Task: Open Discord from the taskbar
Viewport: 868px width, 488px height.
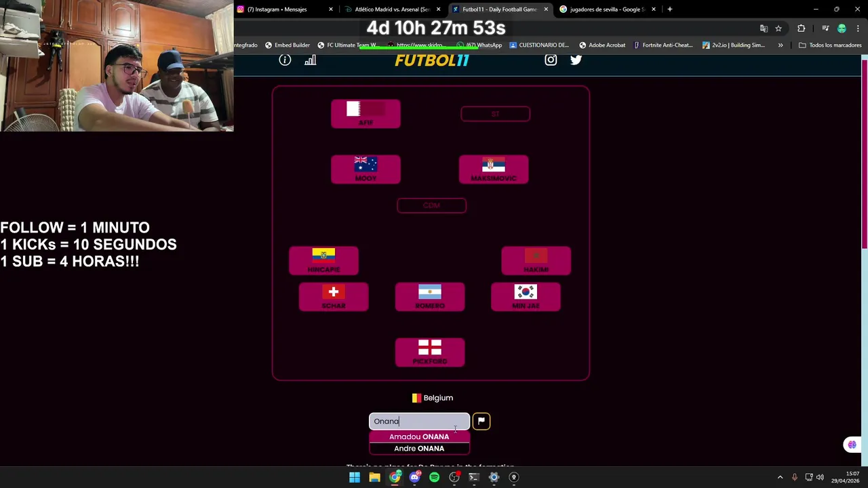Action: [414, 477]
